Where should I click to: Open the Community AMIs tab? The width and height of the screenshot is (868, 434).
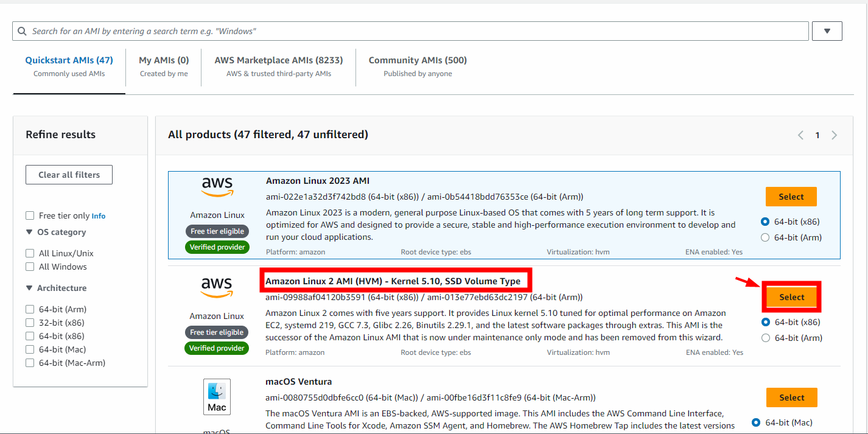417,60
